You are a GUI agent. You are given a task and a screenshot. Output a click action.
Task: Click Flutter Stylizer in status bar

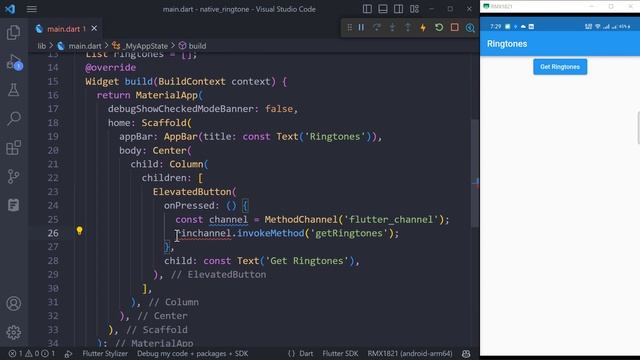(x=105, y=353)
